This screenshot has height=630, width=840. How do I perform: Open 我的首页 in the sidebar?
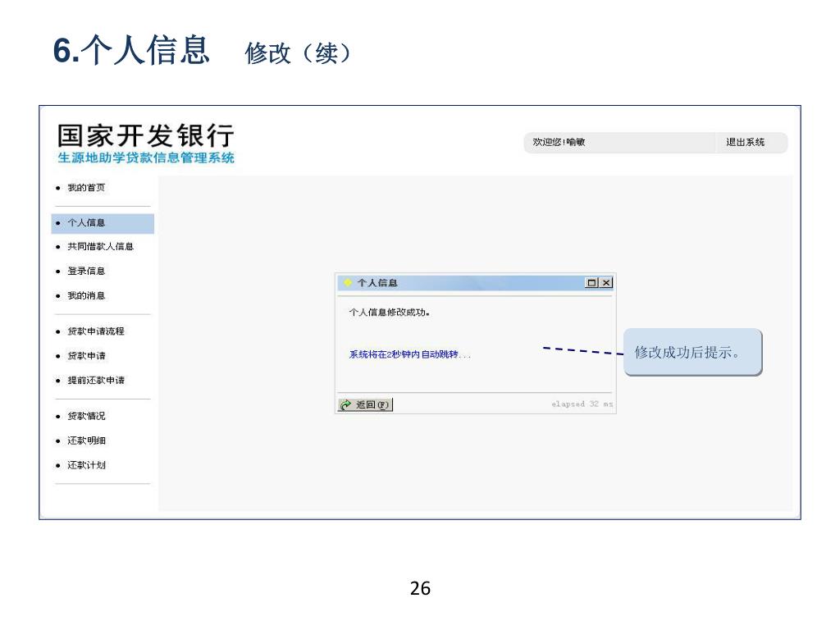86,188
